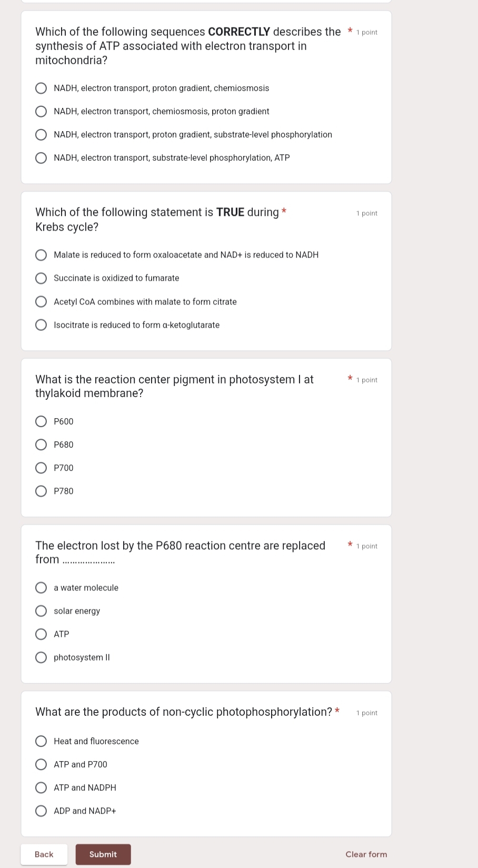Select the P700 answer
Screen dimensions: 478x868
tap(41, 468)
